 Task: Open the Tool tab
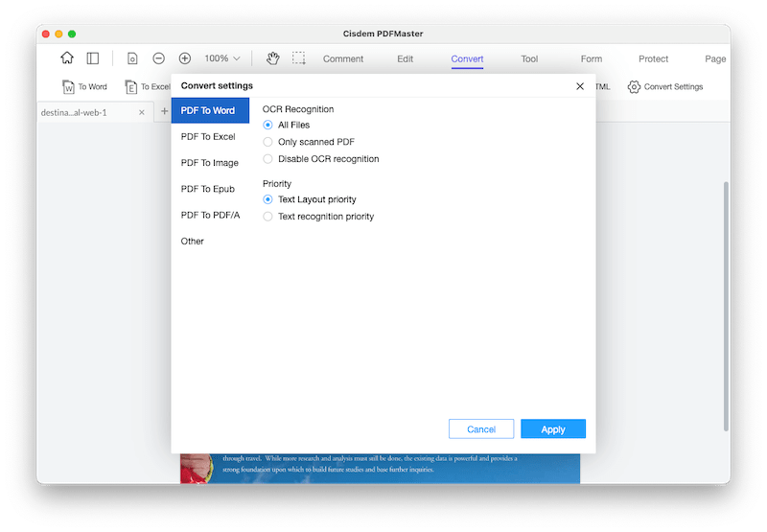pos(529,58)
